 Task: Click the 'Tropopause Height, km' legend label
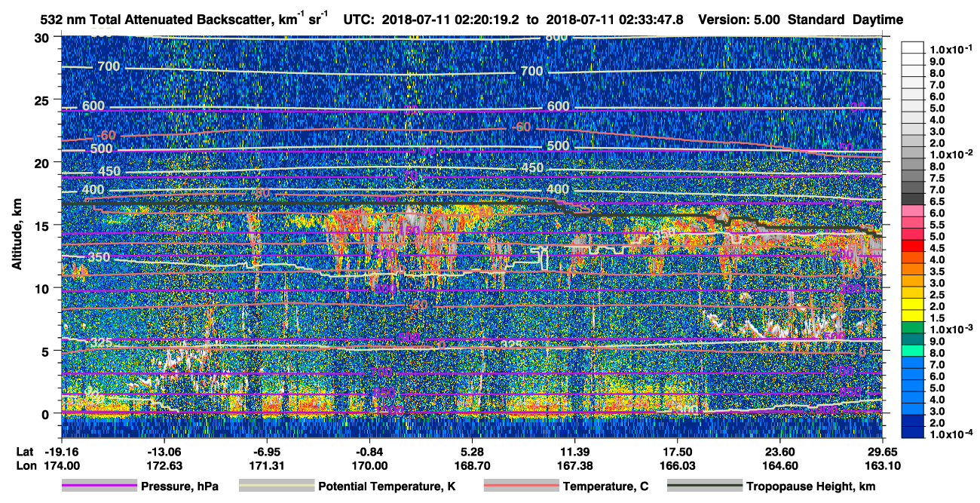[x=811, y=486]
